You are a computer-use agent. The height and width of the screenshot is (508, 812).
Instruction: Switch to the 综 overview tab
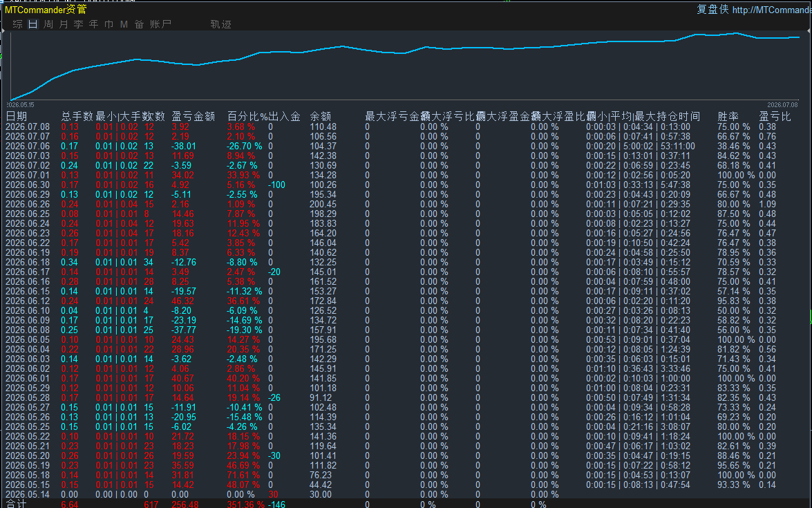(17, 24)
